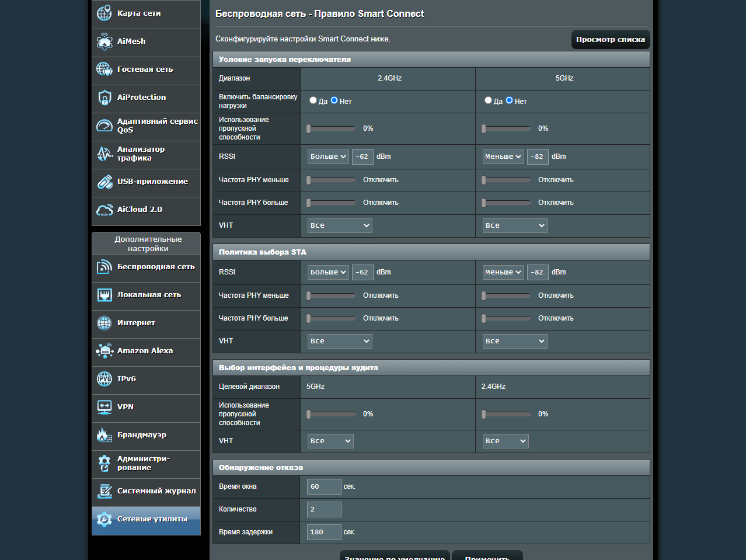
Task: Click Значение по умолчанию button
Action: pos(395,556)
